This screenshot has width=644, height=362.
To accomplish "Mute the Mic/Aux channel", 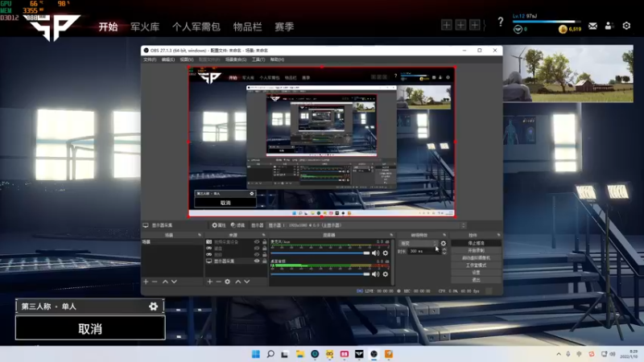I will 375,253.
